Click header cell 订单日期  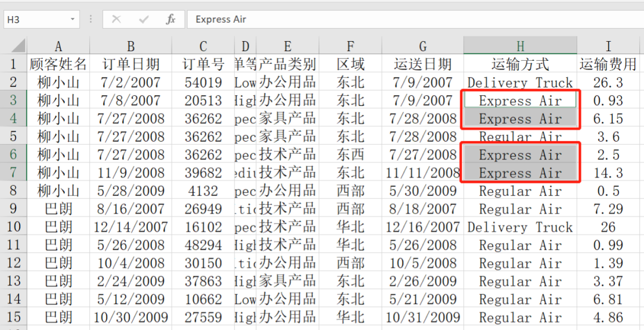point(131,64)
